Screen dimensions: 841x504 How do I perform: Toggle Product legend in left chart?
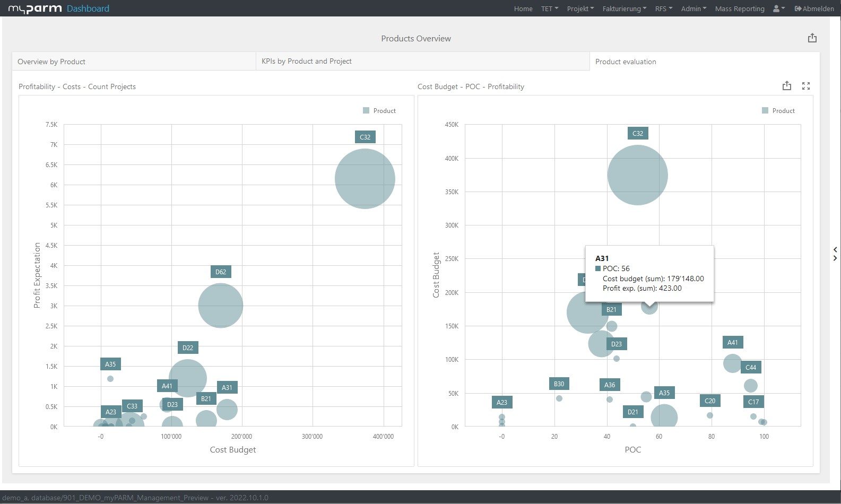379,111
